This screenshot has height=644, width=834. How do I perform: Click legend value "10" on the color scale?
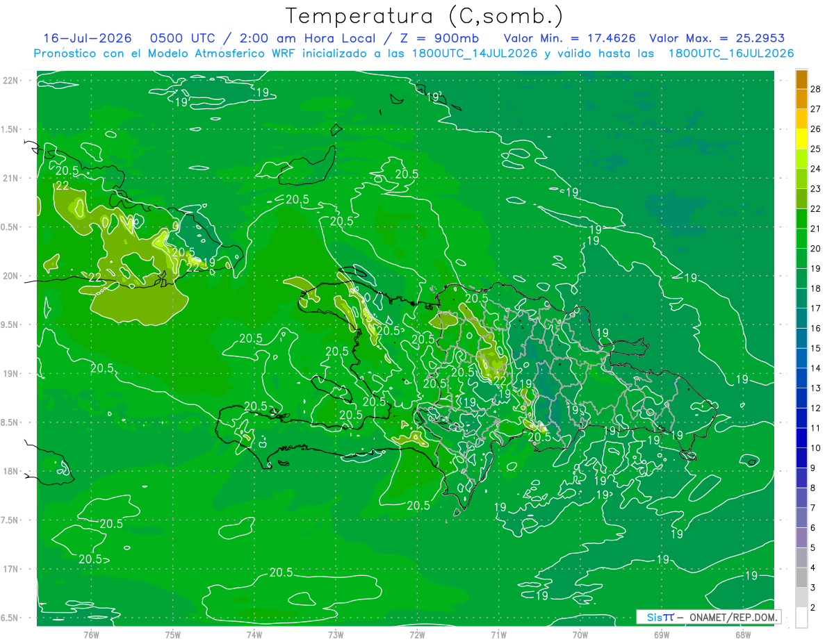[x=816, y=448]
